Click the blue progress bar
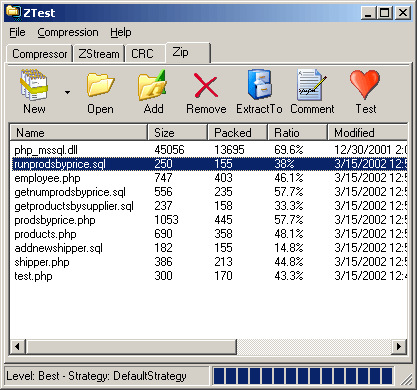Screen dimensions: 417x390 pyautogui.click(x=303, y=376)
